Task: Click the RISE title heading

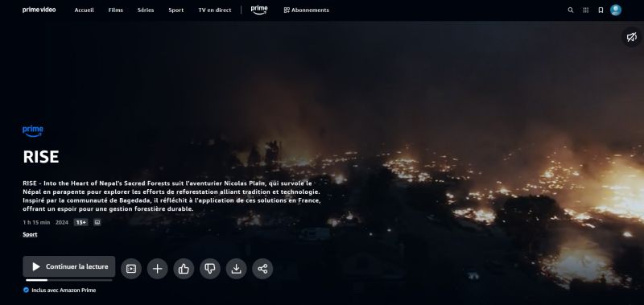Action: (x=41, y=157)
